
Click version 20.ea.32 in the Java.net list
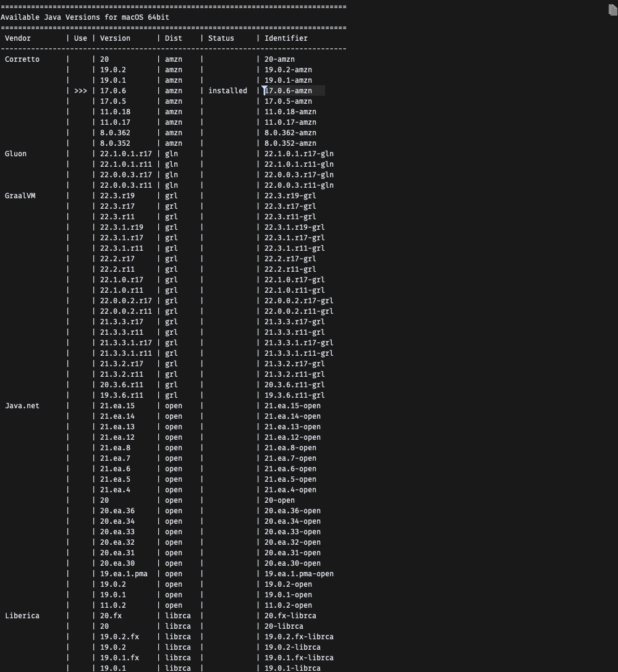click(x=117, y=542)
